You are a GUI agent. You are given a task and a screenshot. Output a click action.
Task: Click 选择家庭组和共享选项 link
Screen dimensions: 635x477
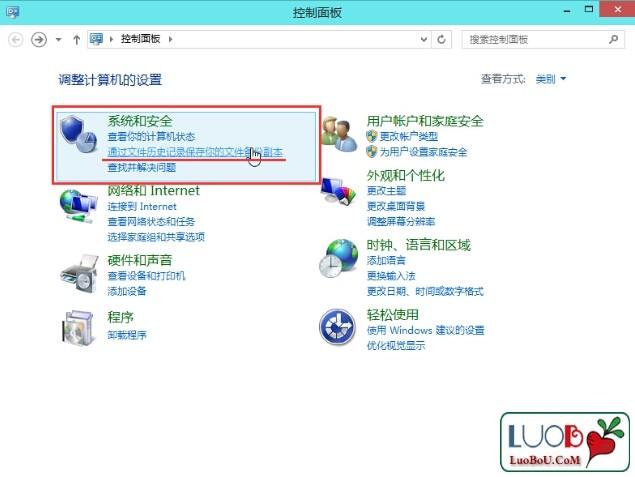tap(156, 237)
